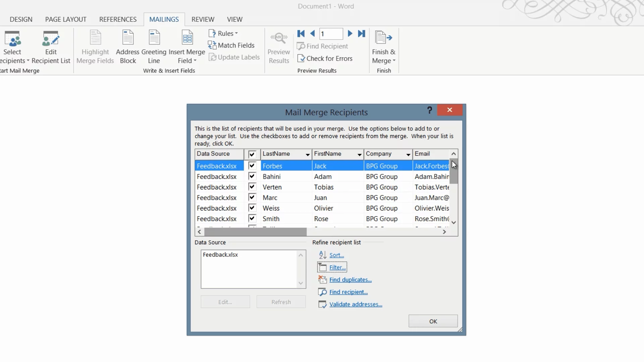Open the Company column filter dropdown

click(x=408, y=155)
